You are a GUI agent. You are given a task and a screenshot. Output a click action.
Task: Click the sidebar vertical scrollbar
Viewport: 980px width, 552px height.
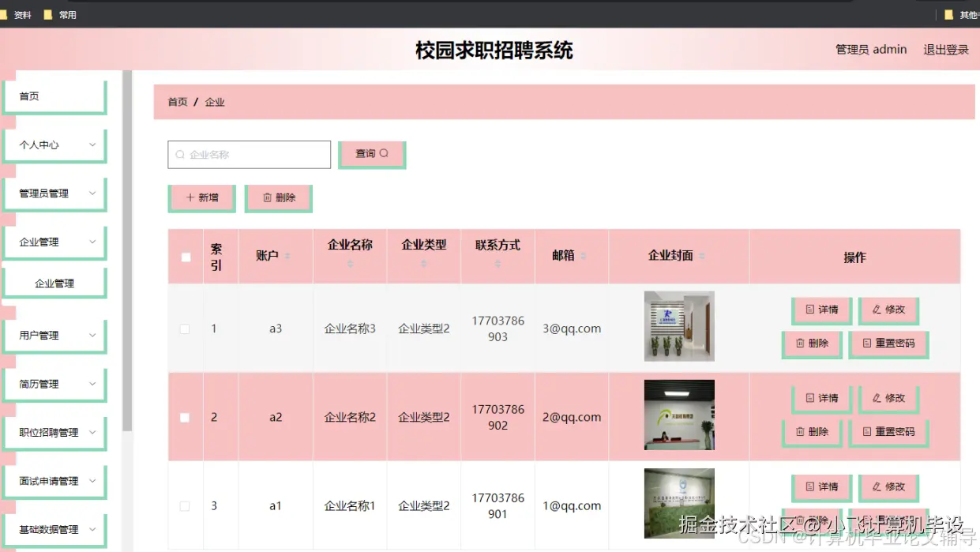coord(127,250)
